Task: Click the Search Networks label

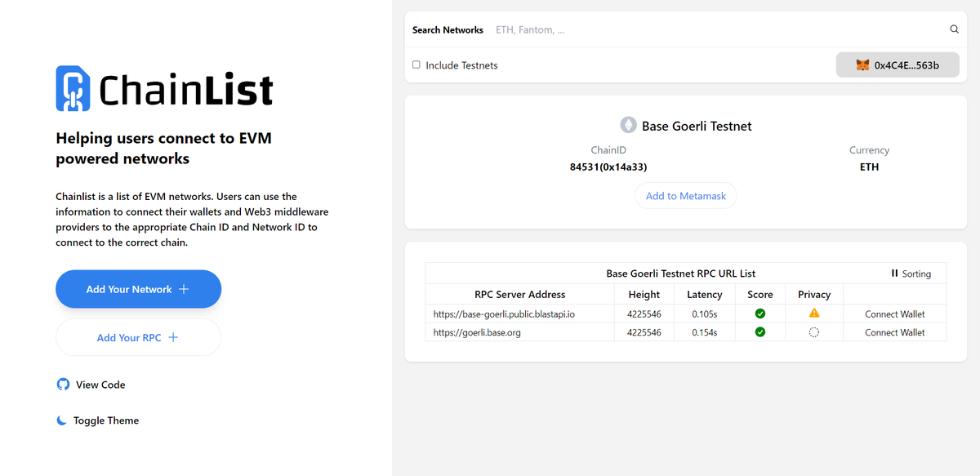Action: pos(448,29)
